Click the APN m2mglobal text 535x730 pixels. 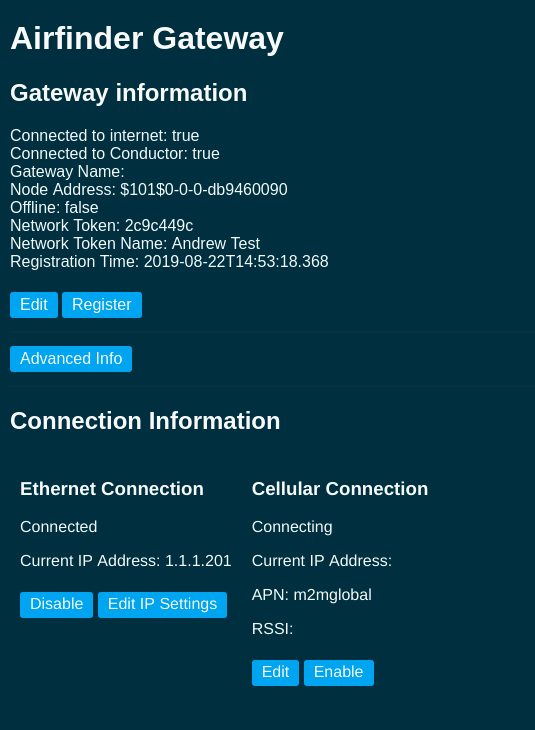[x=312, y=595]
